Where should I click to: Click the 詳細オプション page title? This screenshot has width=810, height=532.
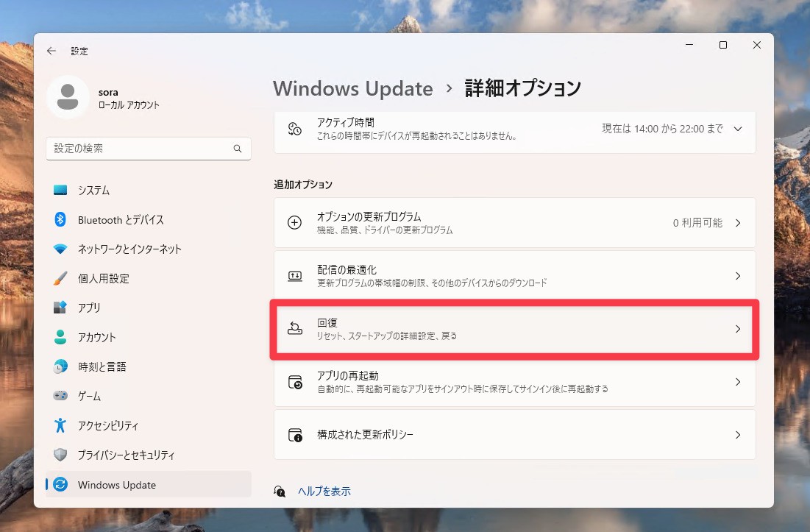click(523, 88)
